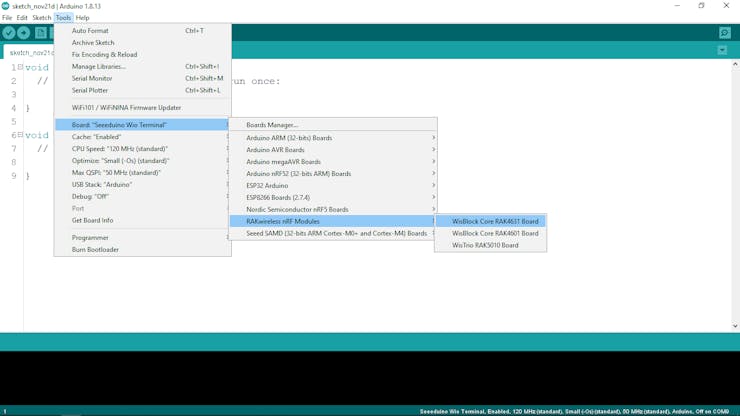Expand Optimize: Small (-Os) submenu
This screenshot has height=416, width=740.
pos(143,161)
